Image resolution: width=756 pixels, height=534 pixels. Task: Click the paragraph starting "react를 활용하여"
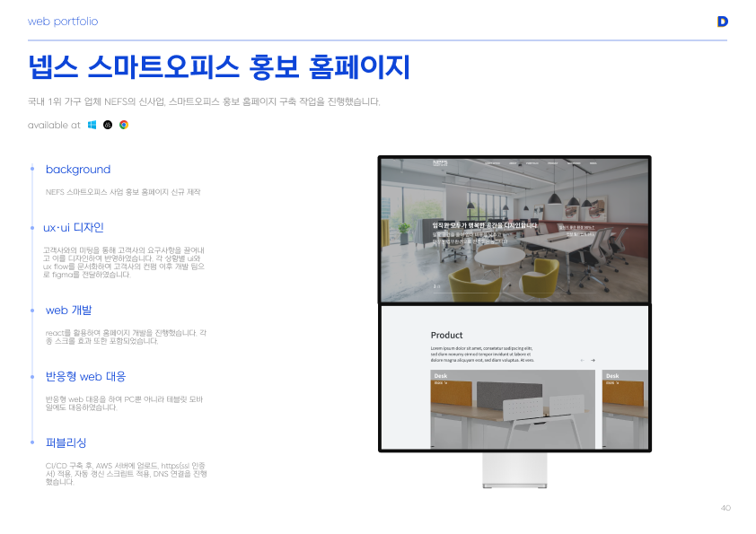(x=126, y=337)
